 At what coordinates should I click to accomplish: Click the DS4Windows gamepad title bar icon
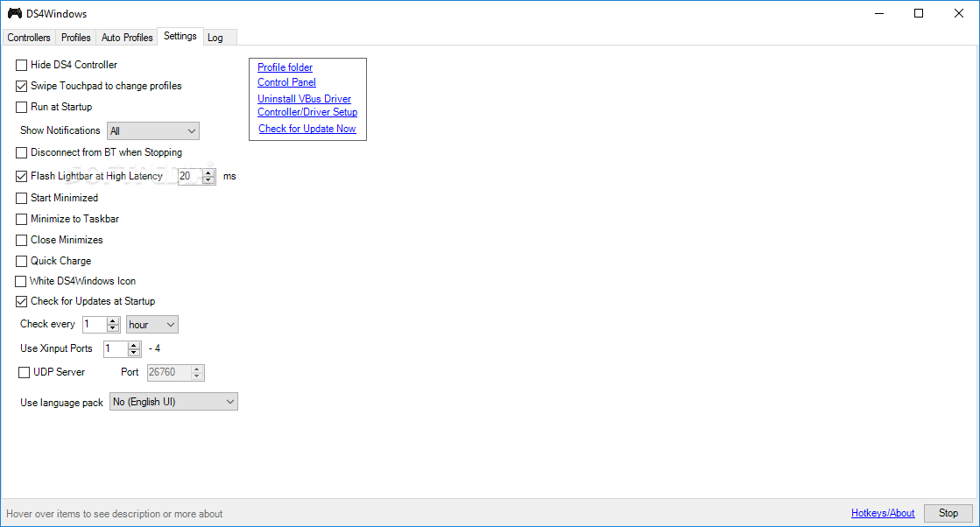[14, 13]
